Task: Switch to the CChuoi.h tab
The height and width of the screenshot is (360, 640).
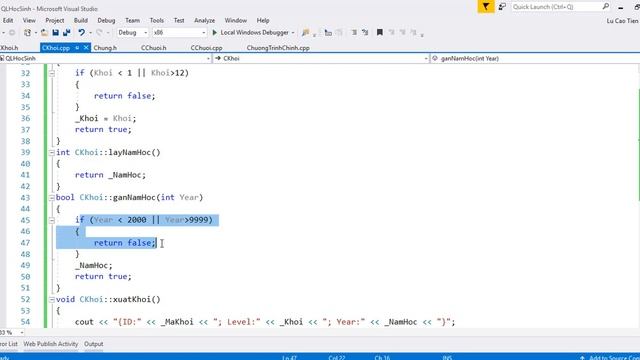Action: click(x=153, y=48)
